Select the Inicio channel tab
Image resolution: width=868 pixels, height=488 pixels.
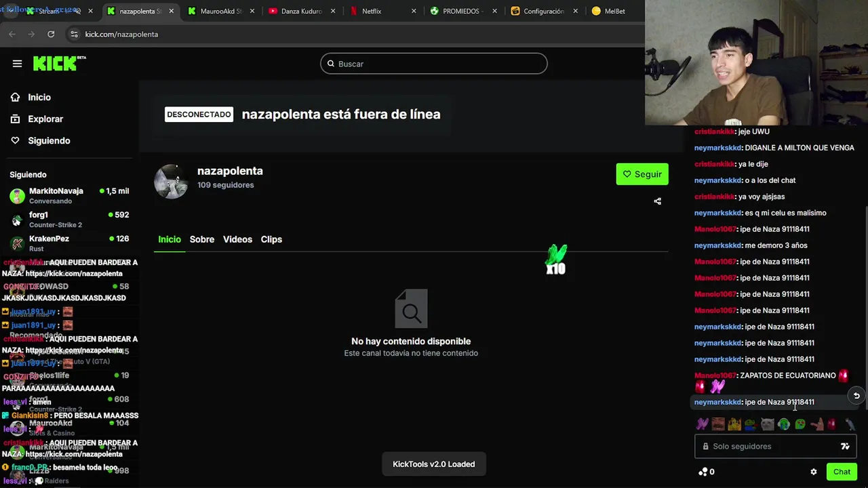[x=170, y=239]
